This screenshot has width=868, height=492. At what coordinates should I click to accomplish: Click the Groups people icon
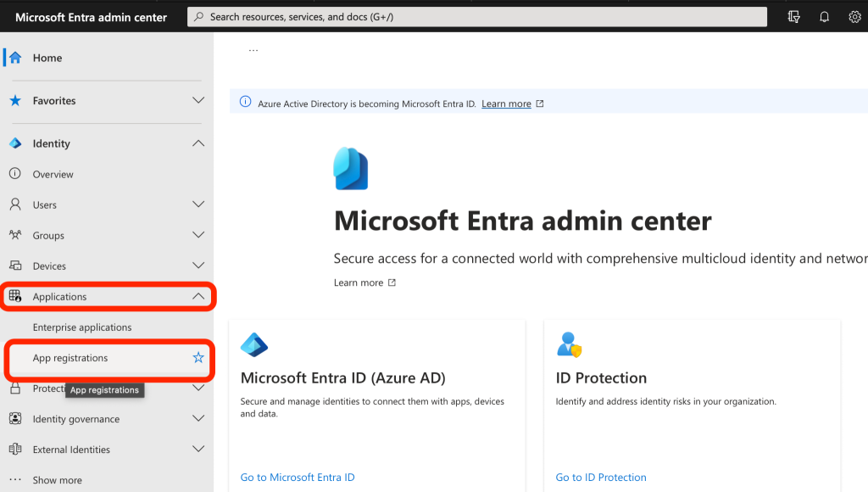click(15, 235)
